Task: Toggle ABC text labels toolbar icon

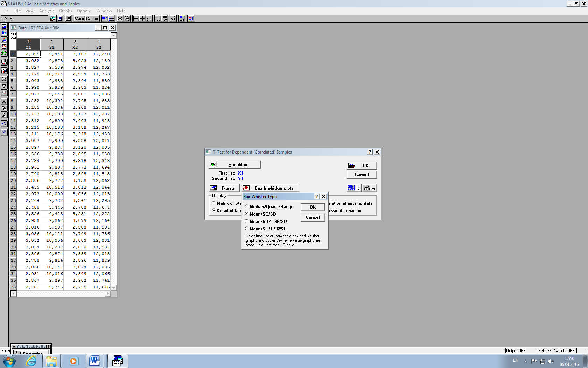Action: coord(105,19)
